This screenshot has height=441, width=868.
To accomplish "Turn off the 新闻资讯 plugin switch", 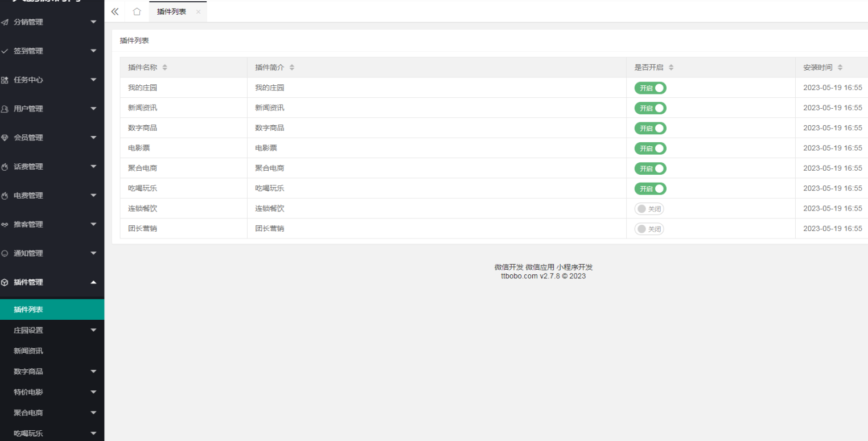I will pyautogui.click(x=651, y=108).
